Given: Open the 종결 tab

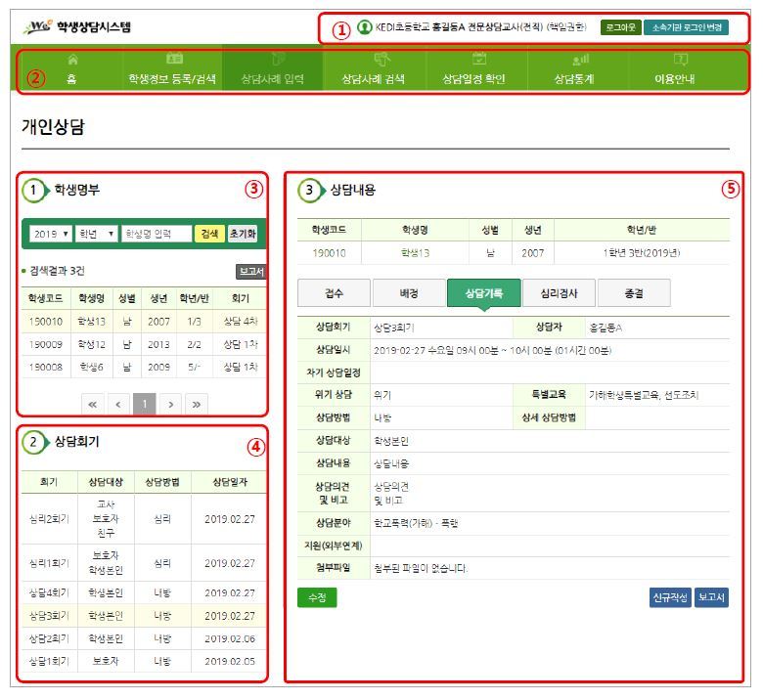Looking at the screenshot, I should point(633,292).
